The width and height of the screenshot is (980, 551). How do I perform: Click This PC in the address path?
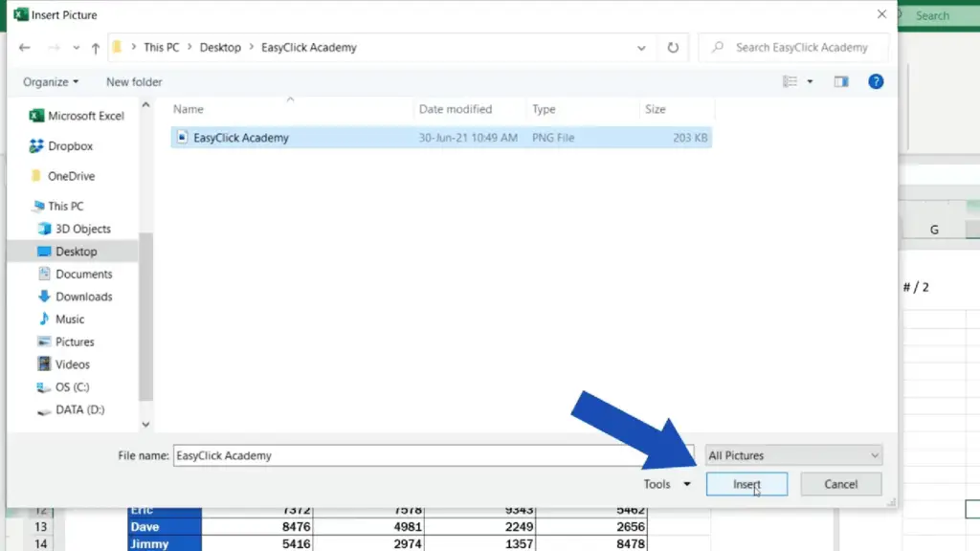tap(161, 48)
